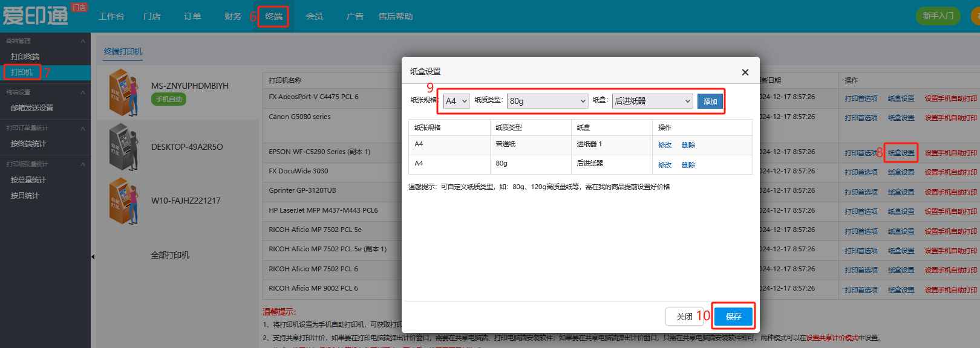This screenshot has height=348, width=980.
Task: Click 删除 for the 普通纸 row
Action: coord(688,145)
